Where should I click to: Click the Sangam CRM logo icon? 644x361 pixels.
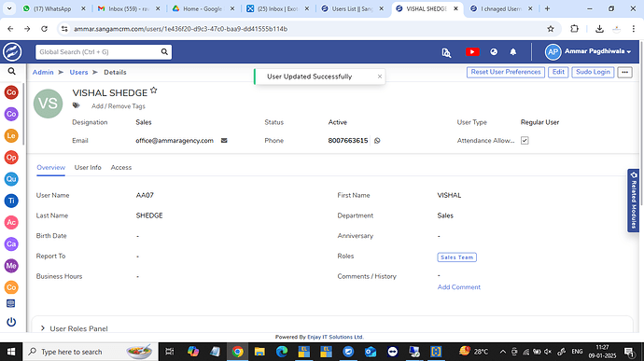(12, 52)
